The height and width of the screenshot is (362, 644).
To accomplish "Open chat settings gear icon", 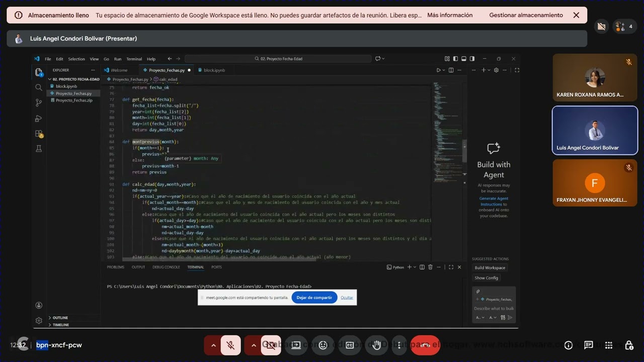I will pos(496,70).
